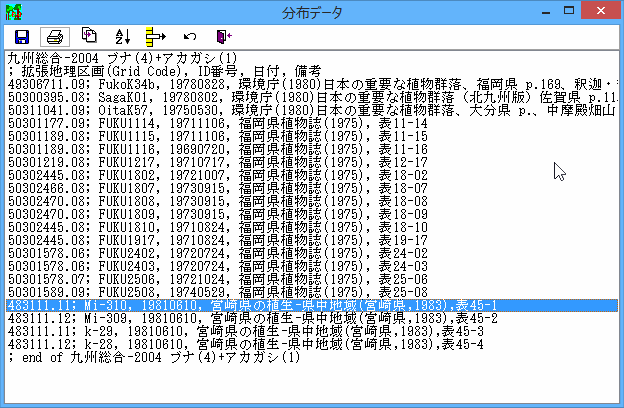The image size is (624, 408).
Task: Close the 分布データ window
Action: pyautogui.click(x=601, y=10)
